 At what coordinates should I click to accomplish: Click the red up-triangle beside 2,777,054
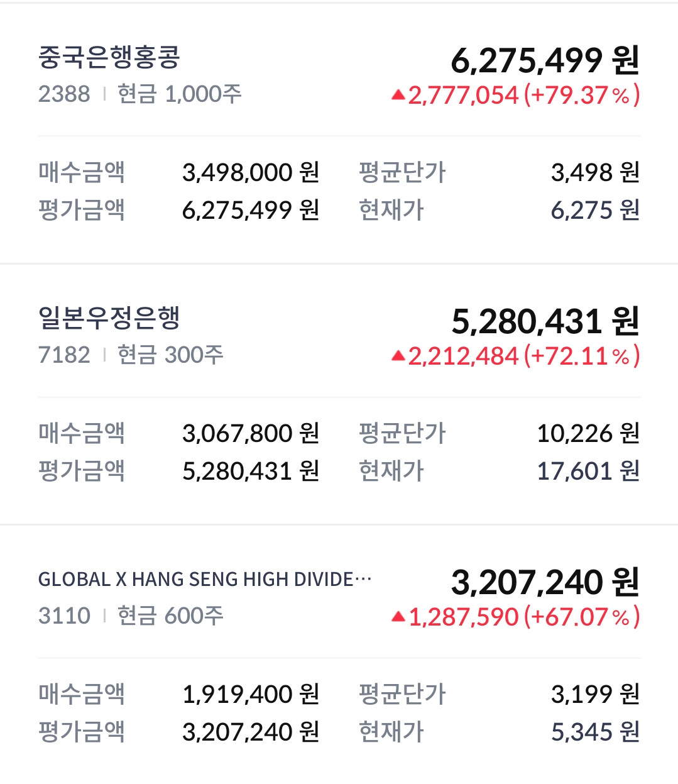tap(398, 96)
